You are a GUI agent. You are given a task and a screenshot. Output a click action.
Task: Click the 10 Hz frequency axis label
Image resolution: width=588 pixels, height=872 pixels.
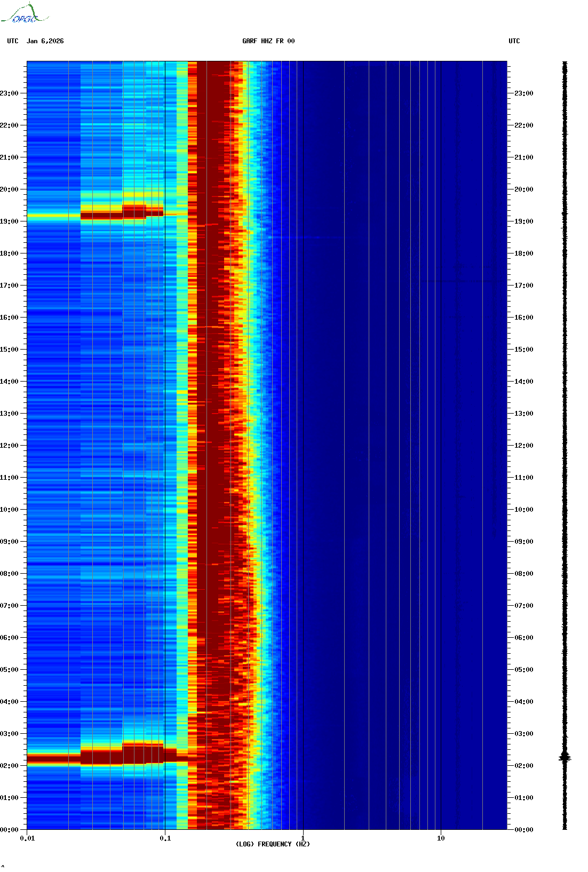(x=441, y=838)
